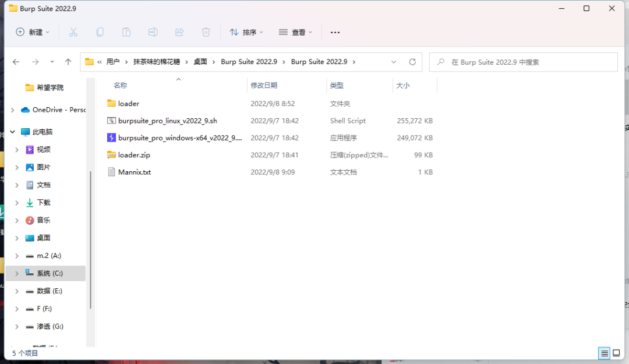The height and width of the screenshot is (364, 629).
Task: Click 压缩(zipped)文件 type cell
Action: [x=359, y=155]
